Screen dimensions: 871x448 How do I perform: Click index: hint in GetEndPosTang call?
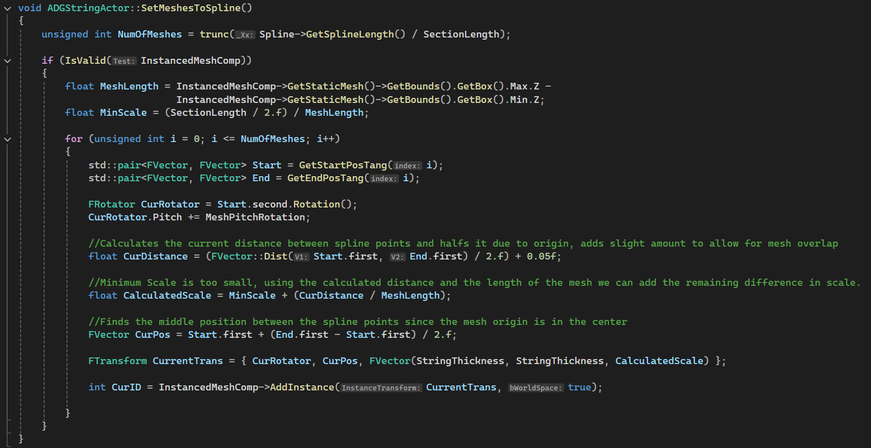(x=384, y=179)
